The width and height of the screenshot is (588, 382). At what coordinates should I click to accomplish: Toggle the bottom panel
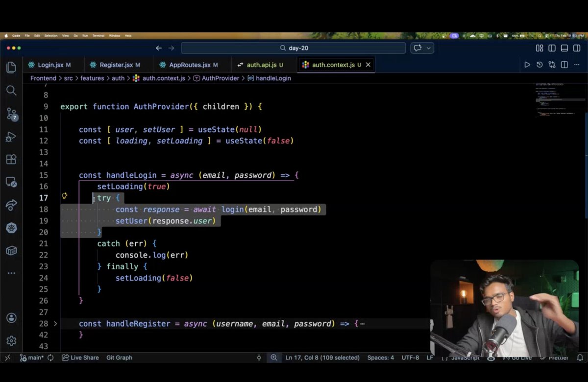coord(564,48)
